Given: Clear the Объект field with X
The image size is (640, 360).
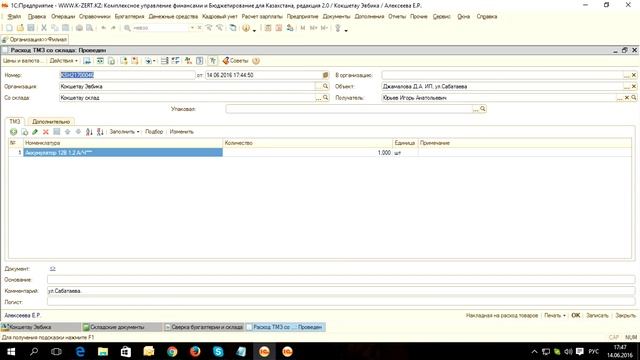Looking at the screenshot, I should (x=633, y=87).
